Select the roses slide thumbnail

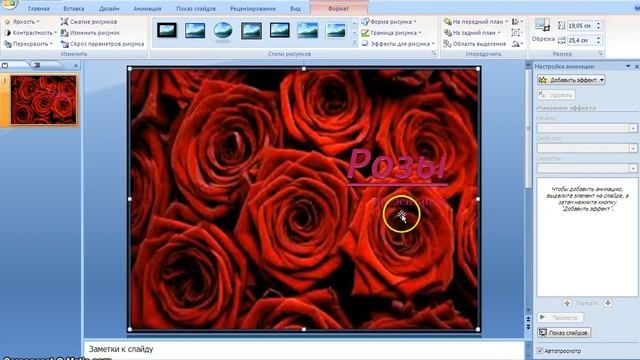[44, 100]
